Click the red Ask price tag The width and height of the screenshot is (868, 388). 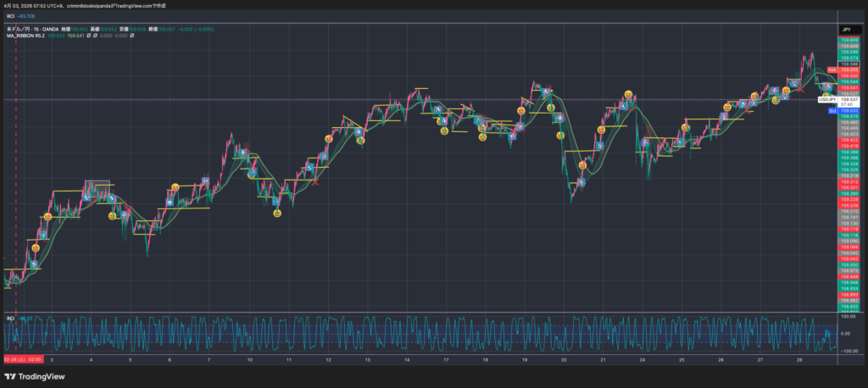[832, 69]
